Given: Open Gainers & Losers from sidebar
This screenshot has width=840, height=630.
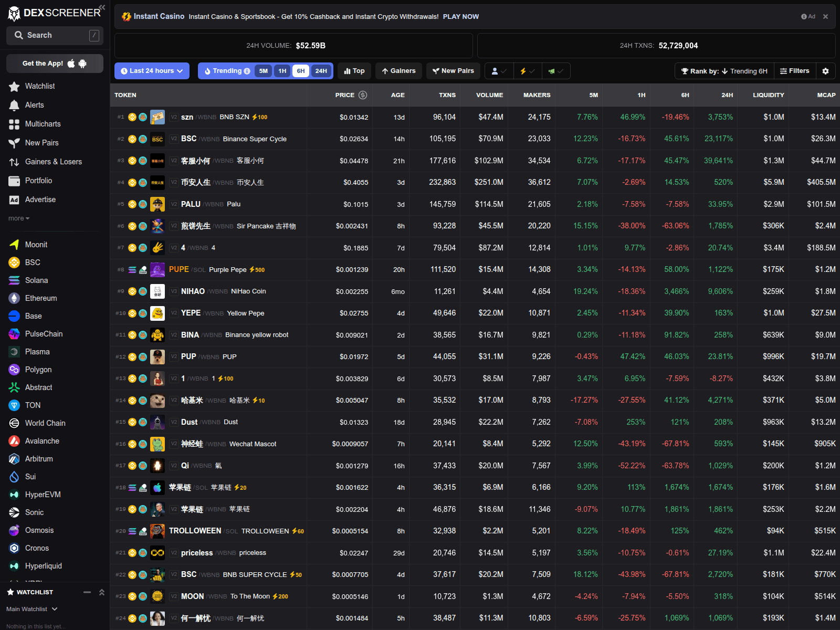Looking at the screenshot, I should 54,162.
